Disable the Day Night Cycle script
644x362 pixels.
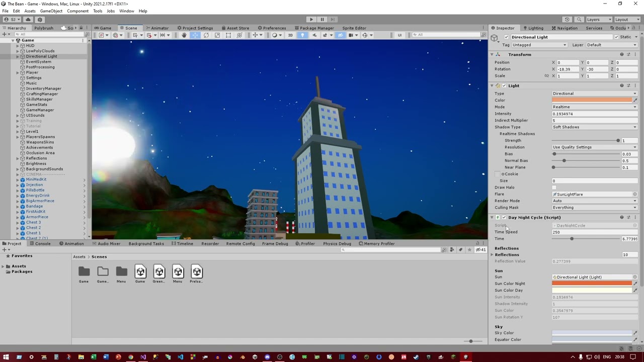click(504, 217)
